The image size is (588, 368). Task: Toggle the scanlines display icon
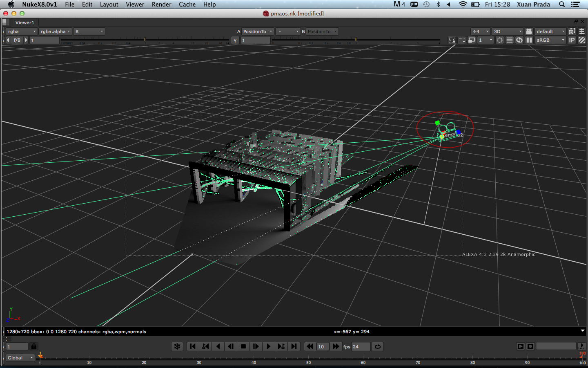coord(510,40)
